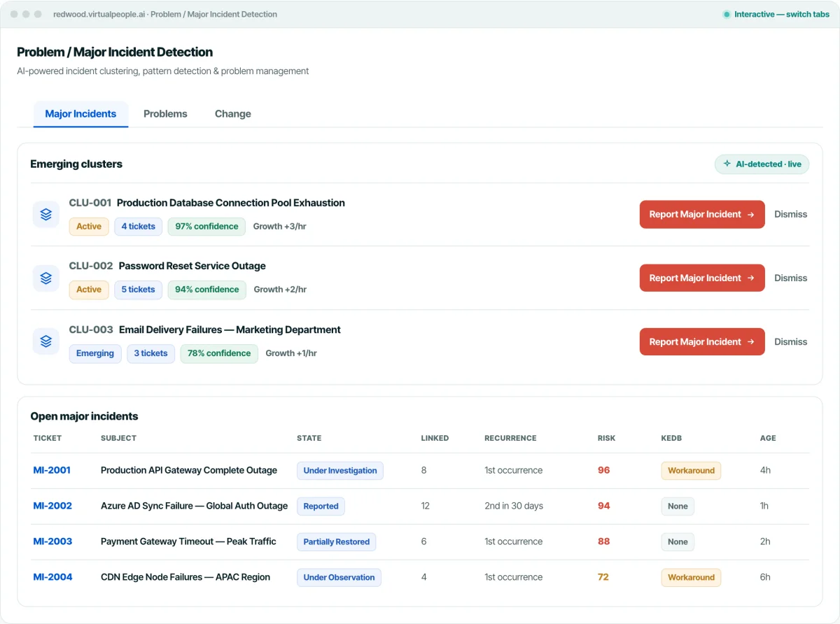Click the 3 tickets badge
Image resolution: width=840 pixels, height=624 pixels.
click(x=151, y=353)
